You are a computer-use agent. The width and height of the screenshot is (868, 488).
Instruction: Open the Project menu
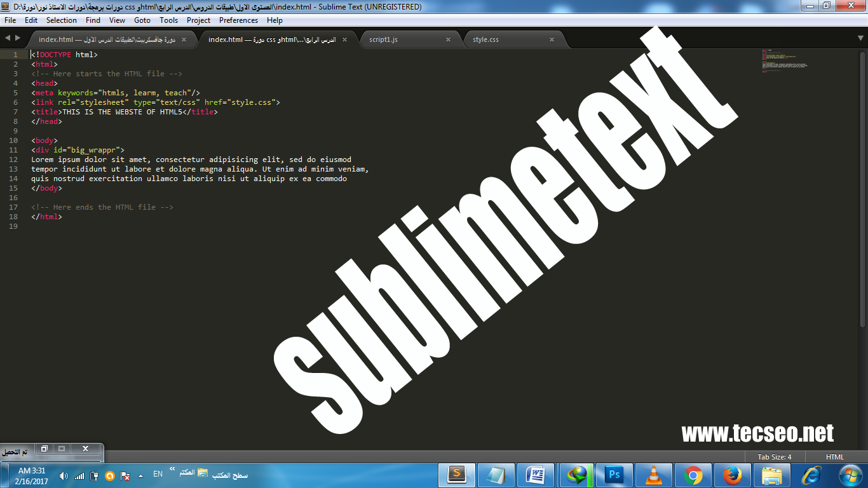[198, 20]
